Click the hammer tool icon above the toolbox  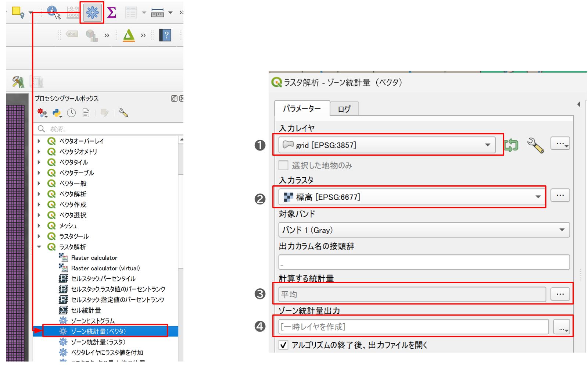coord(18,82)
